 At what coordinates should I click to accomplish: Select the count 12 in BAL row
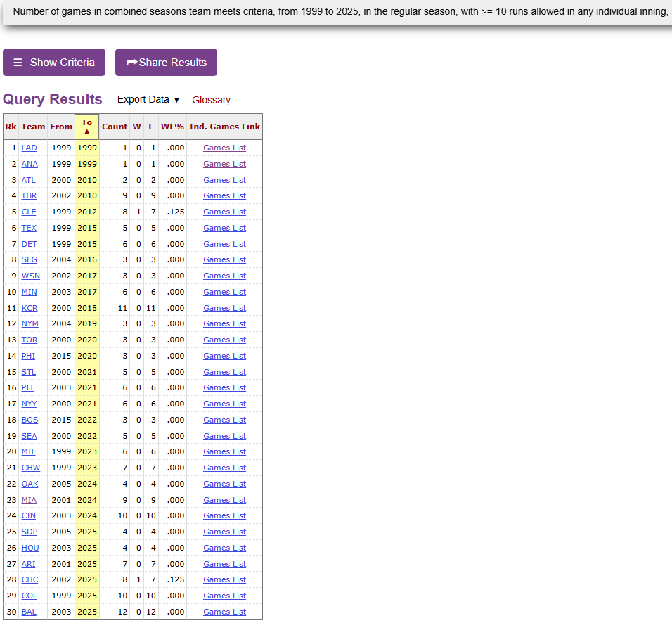coord(122,612)
